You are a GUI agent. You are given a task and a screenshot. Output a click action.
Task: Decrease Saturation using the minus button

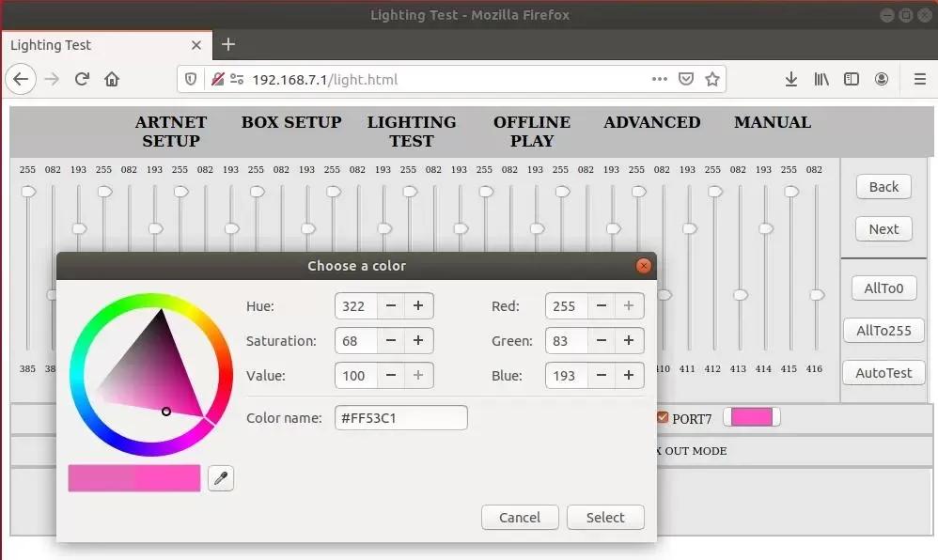tap(391, 341)
